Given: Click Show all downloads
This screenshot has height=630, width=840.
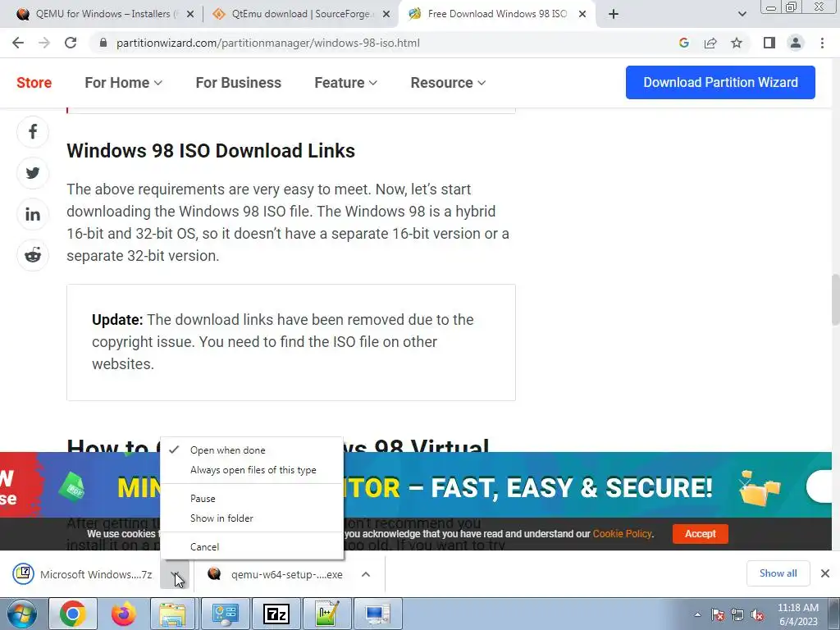Looking at the screenshot, I should click(778, 573).
